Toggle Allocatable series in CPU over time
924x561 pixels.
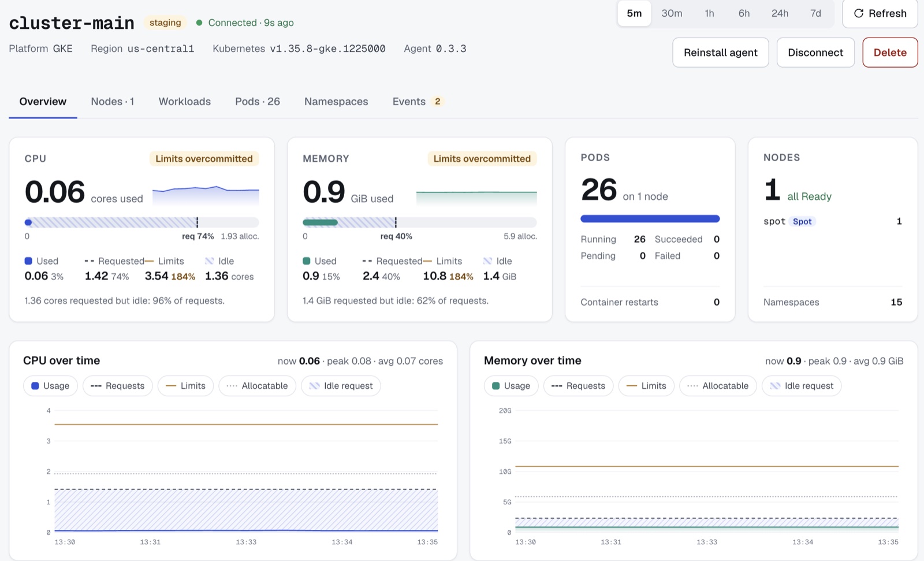click(257, 386)
